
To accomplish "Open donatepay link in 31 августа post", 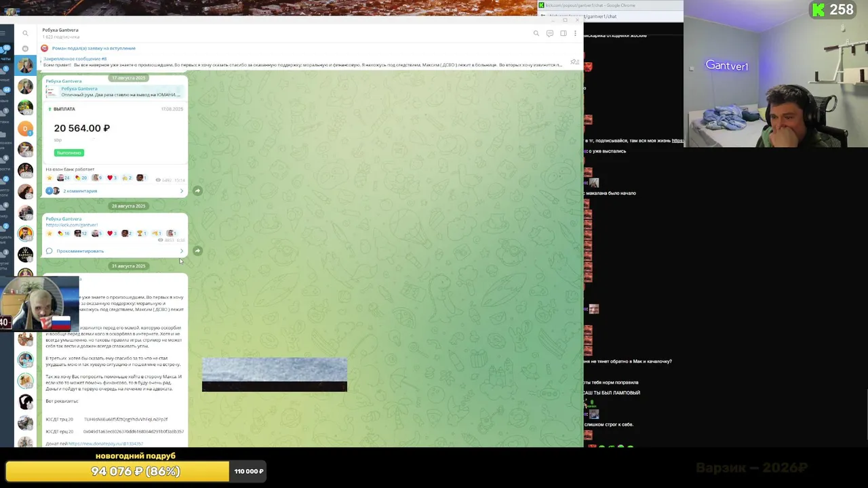I will tap(106, 443).
